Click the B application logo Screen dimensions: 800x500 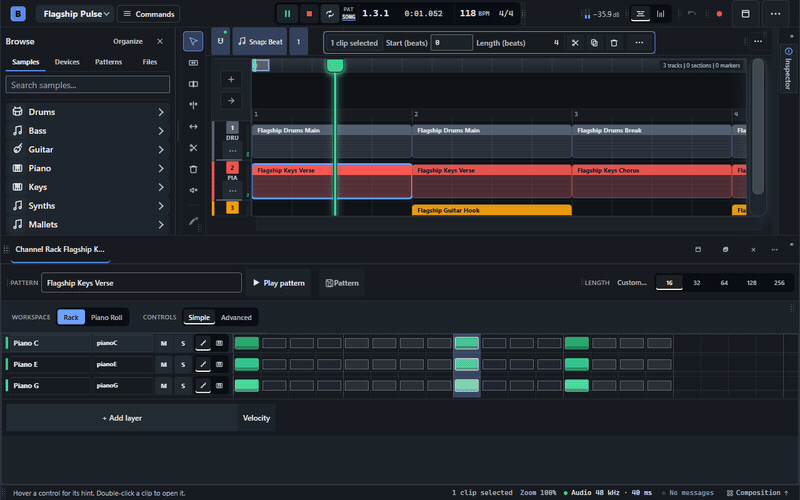click(18, 14)
